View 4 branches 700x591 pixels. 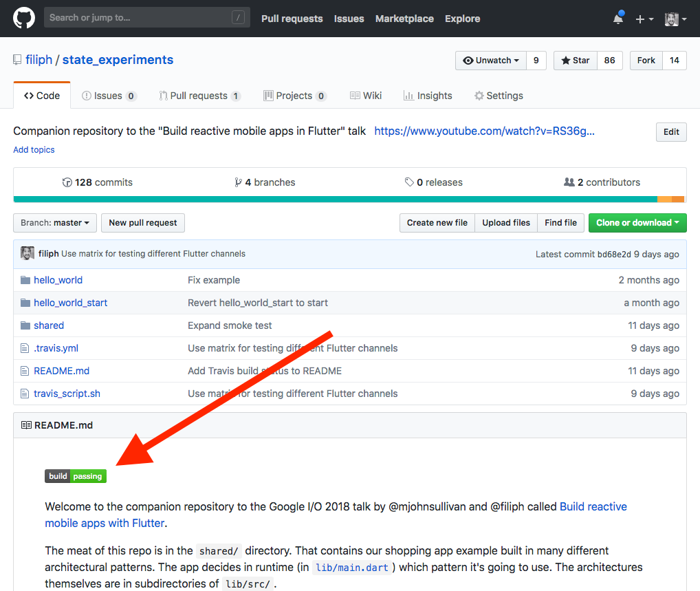(265, 182)
